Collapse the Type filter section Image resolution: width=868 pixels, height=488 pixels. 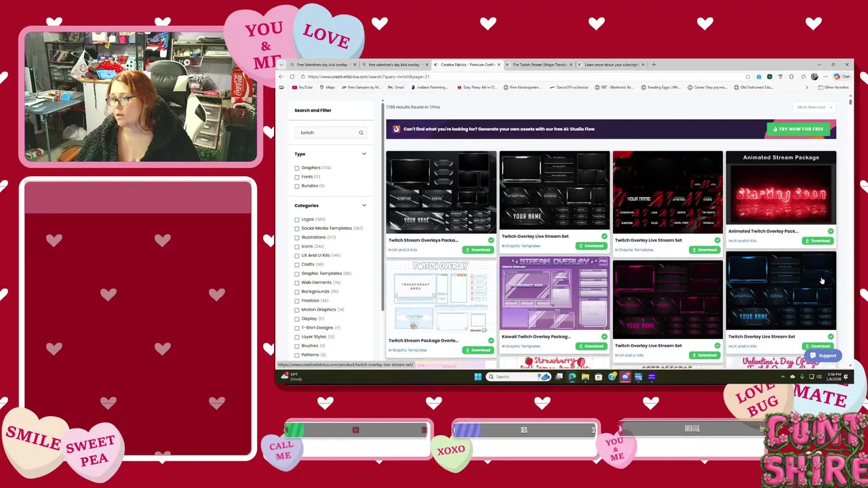[364, 154]
